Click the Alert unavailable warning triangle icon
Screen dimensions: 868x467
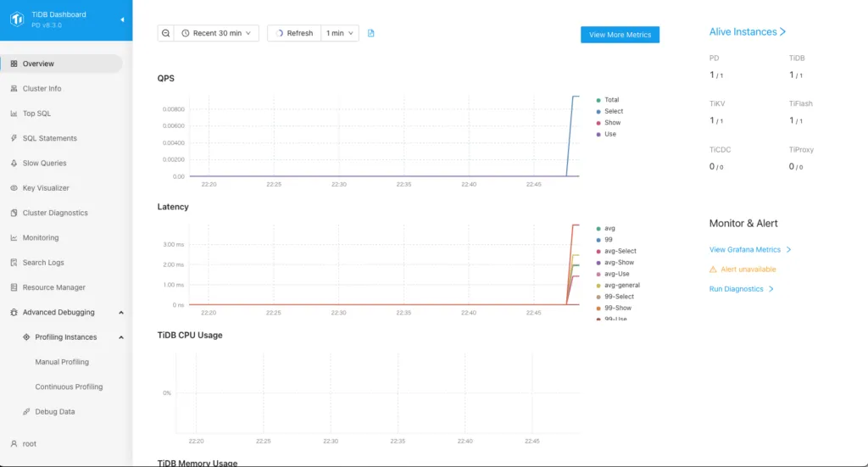713,270
